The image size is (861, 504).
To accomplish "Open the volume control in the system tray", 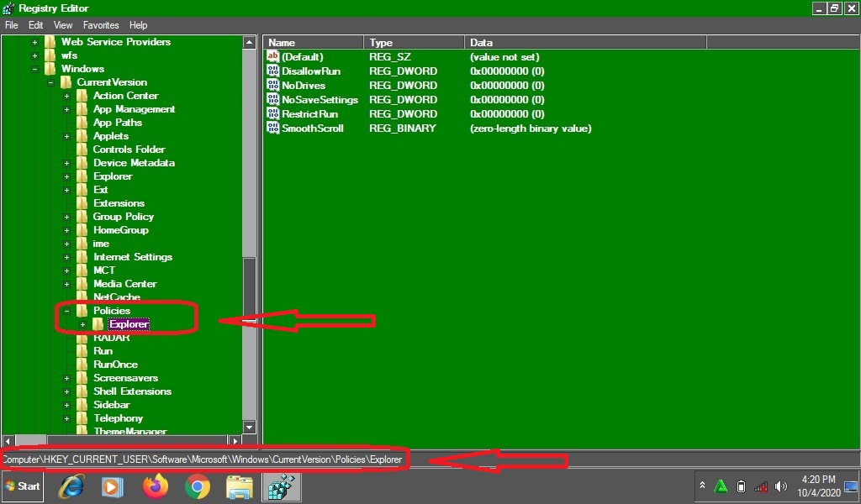I will click(782, 486).
